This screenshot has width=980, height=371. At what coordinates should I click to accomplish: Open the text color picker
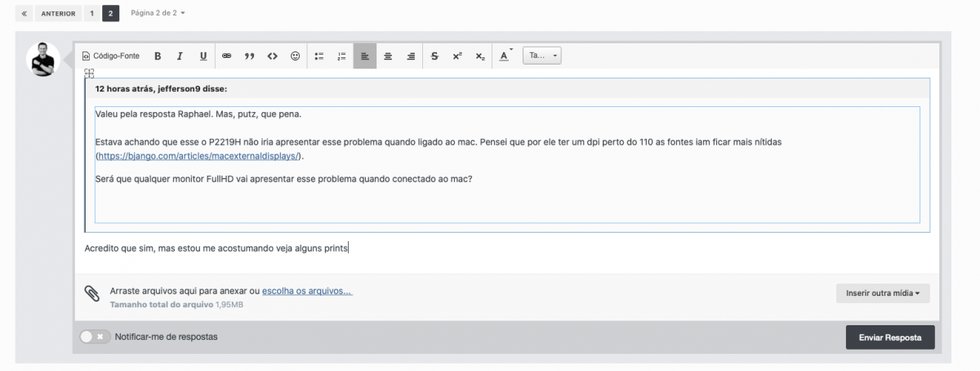(506, 56)
